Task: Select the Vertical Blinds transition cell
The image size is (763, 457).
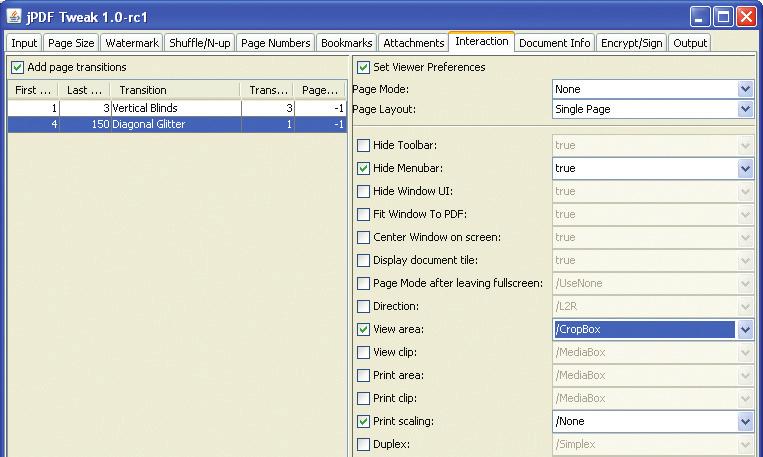Action: point(176,108)
